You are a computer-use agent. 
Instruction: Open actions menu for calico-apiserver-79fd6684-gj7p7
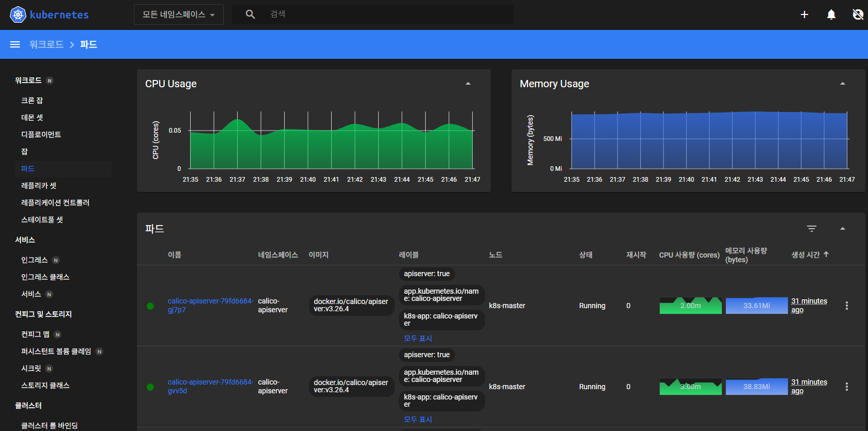coord(846,306)
